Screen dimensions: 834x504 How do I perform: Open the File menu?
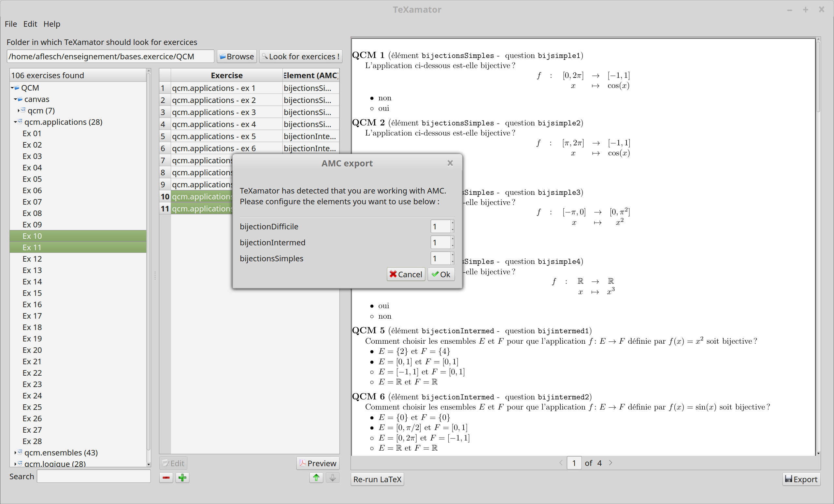click(x=11, y=24)
